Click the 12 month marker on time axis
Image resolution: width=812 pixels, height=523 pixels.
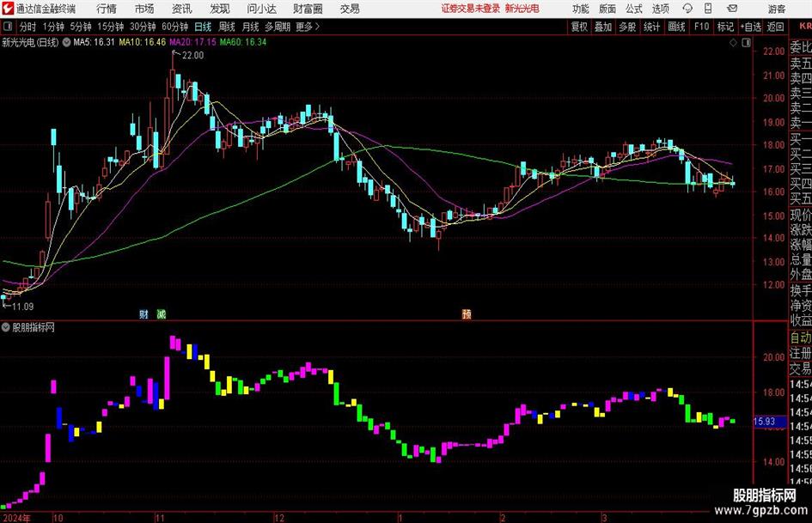click(279, 518)
